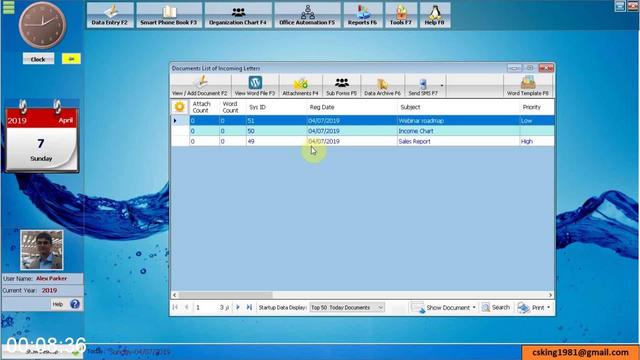Viewport: 640px width, 360px height.
Task: Click the scrollbar left arrow
Action: click(x=175, y=295)
